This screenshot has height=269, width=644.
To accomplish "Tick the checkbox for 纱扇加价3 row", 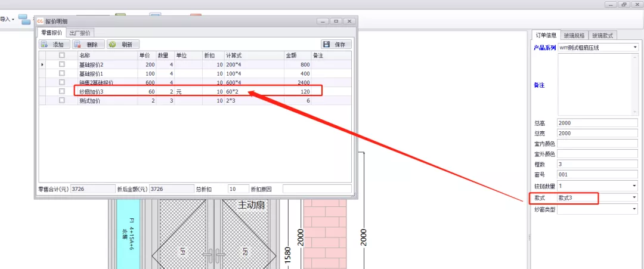I will tap(61, 91).
